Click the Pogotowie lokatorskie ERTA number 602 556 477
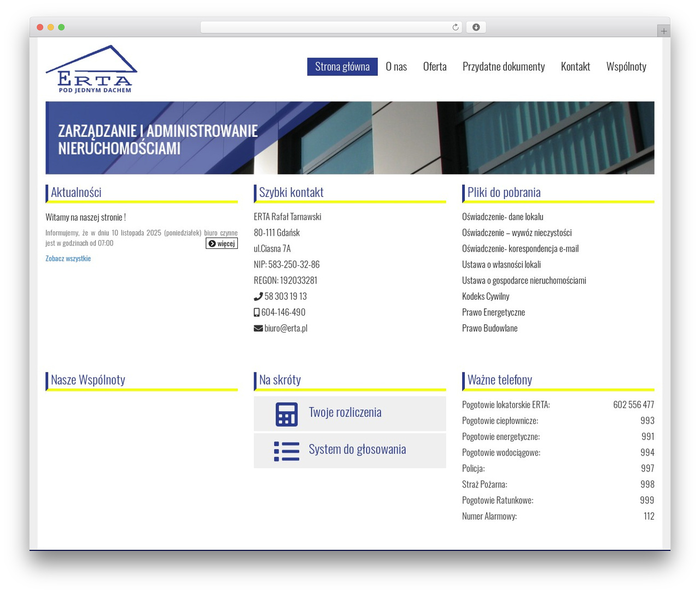The image size is (700, 593). point(633,405)
